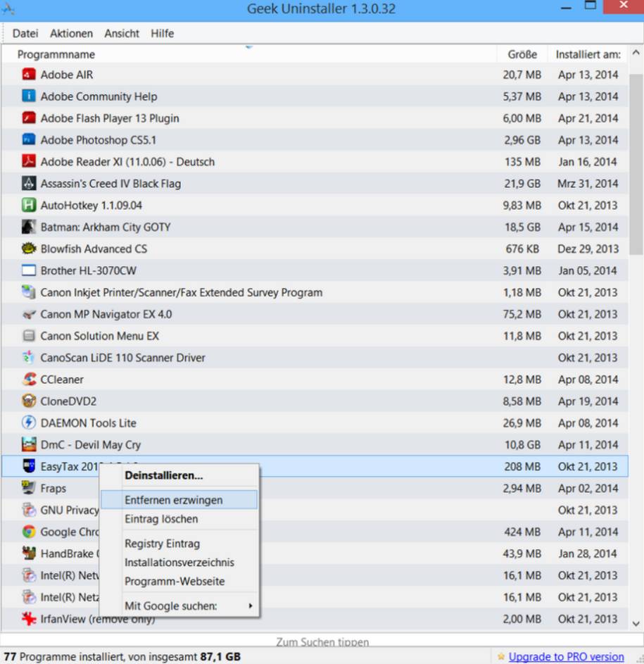The image size is (644, 664).
Task: Click the scrollbar down arrow
Action: pos(635,622)
